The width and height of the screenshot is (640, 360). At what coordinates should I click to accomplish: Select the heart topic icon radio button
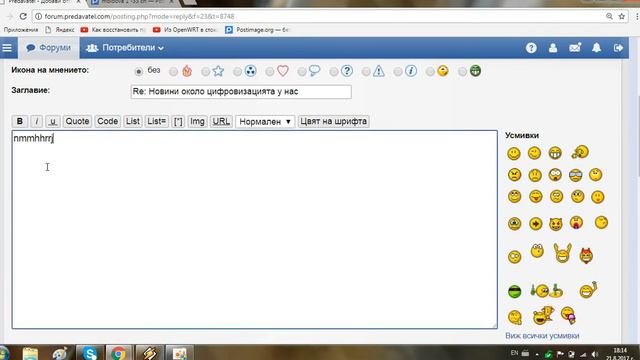tap(269, 72)
